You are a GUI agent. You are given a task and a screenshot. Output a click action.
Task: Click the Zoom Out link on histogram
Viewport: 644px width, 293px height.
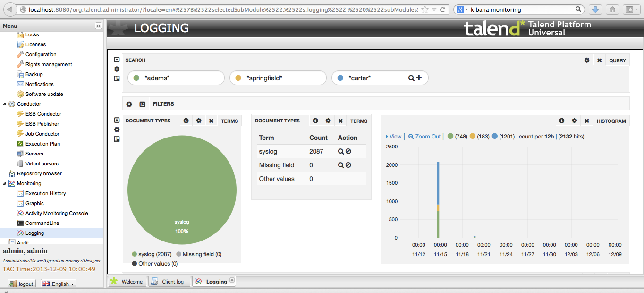click(424, 137)
